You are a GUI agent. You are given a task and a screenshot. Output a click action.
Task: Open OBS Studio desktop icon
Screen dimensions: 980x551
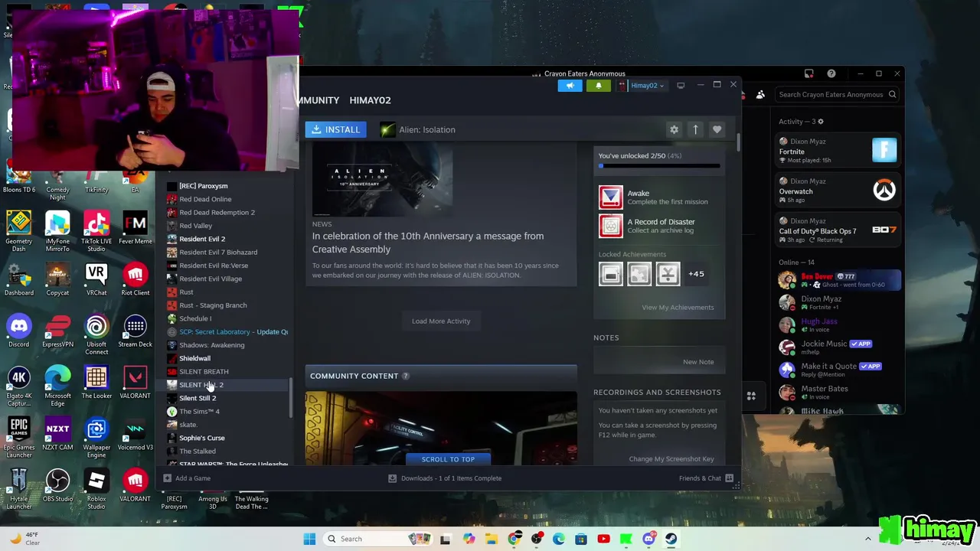tap(57, 486)
